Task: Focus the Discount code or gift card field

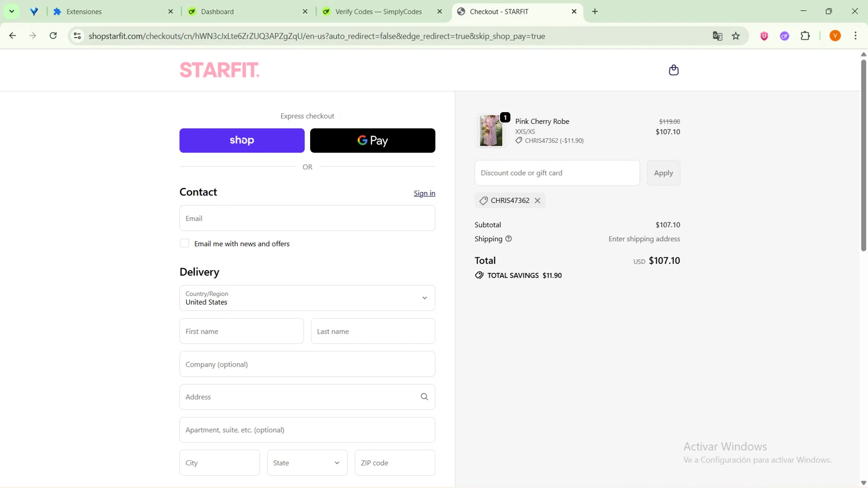Action: coord(557,173)
